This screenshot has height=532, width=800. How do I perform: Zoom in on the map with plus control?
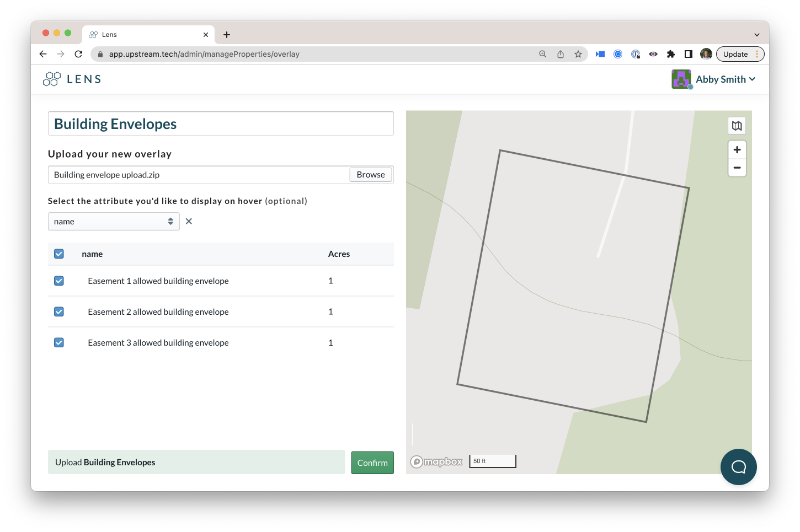(x=737, y=149)
